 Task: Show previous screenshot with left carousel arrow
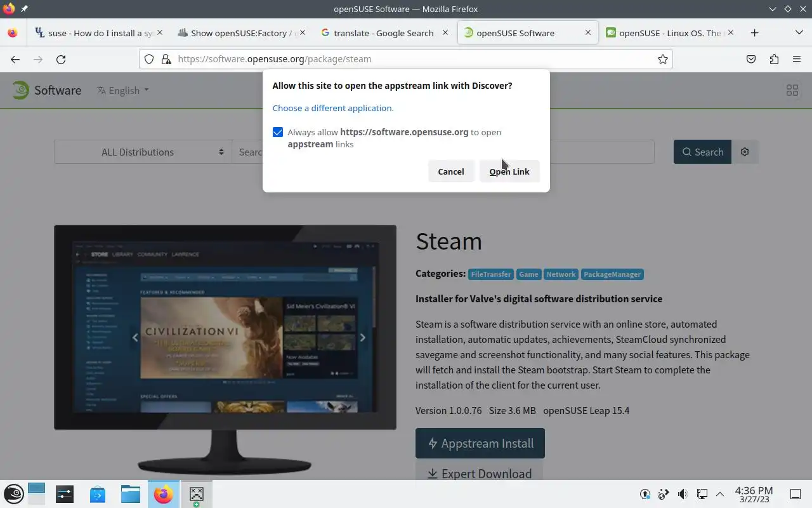point(134,338)
